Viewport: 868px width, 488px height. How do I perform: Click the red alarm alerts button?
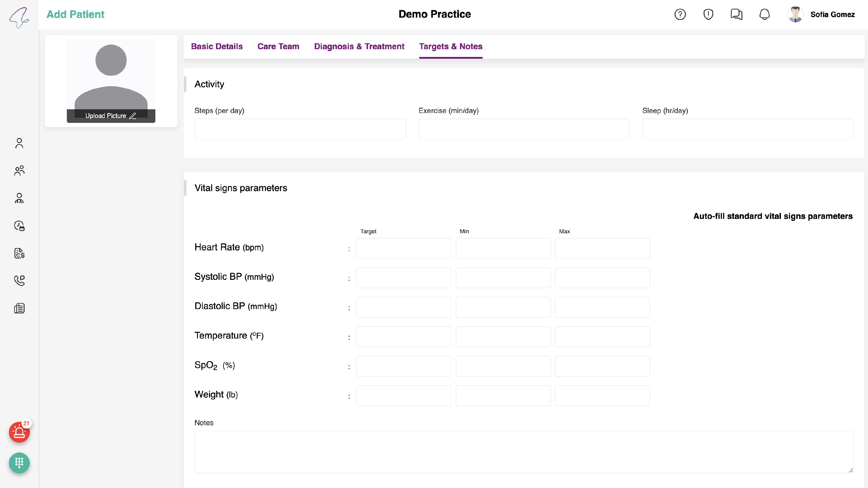(x=19, y=432)
